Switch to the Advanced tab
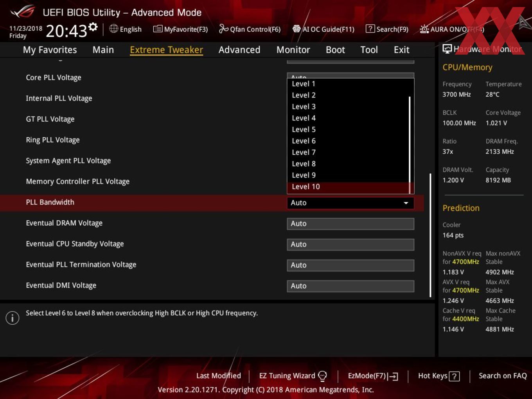The height and width of the screenshot is (399, 532). pyautogui.click(x=239, y=50)
